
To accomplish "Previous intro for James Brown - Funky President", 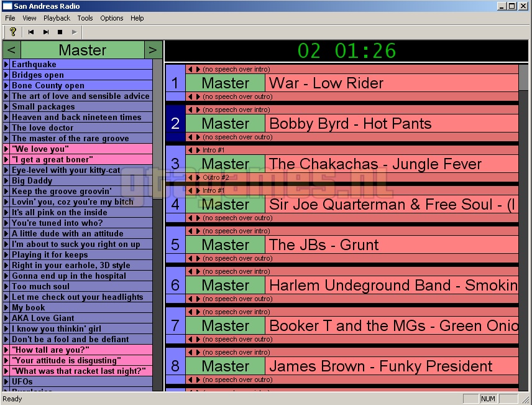I will pos(190,352).
